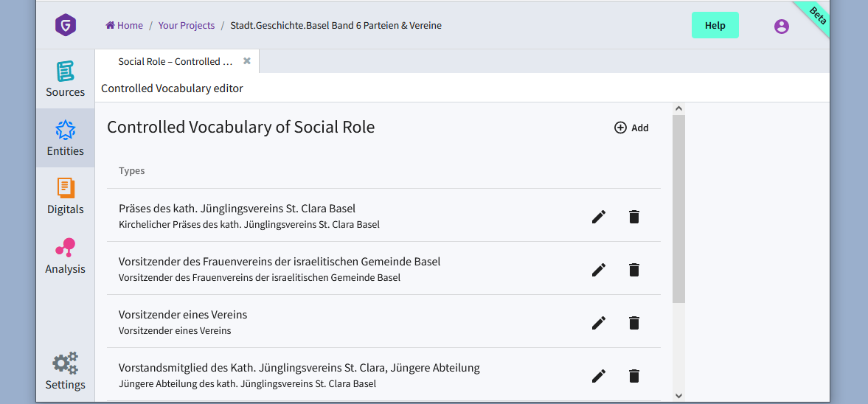Viewport: 868px width, 404px height.
Task: Open the Entities section in sidebar
Action: (x=66, y=139)
